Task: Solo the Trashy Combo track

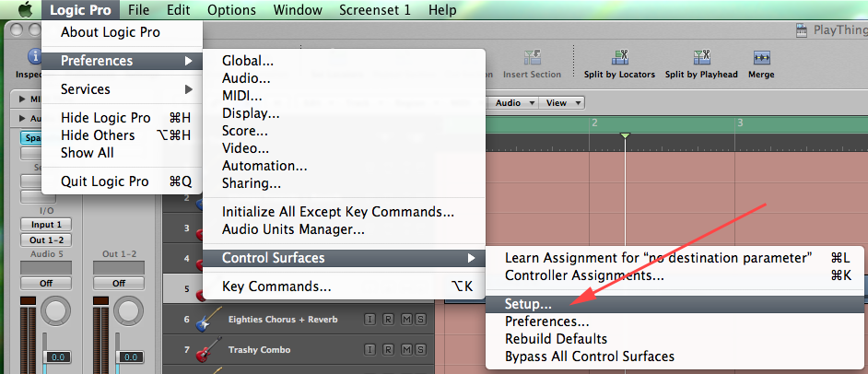Action: click(420, 350)
